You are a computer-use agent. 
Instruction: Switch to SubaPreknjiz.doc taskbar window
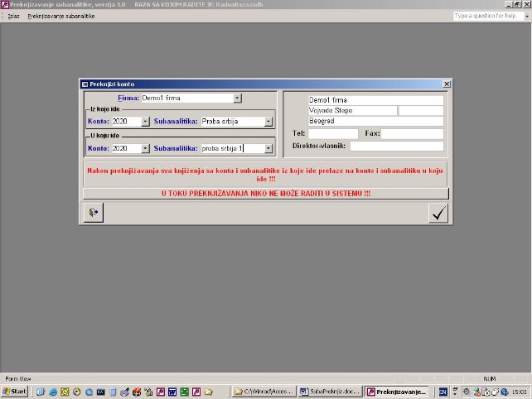pos(330,391)
